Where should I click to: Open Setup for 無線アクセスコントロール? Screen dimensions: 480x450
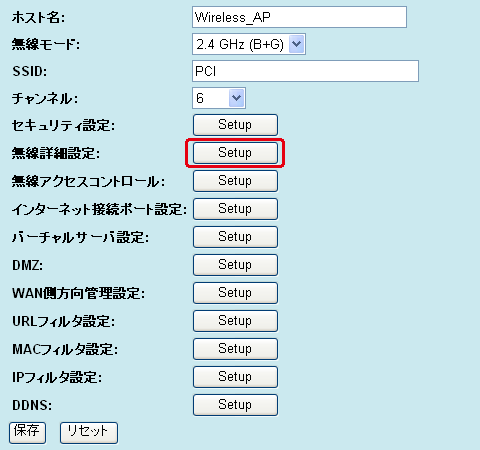[235, 181]
